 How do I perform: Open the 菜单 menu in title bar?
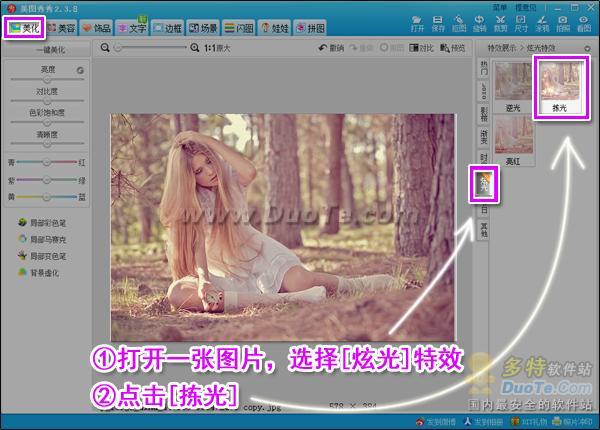click(499, 7)
